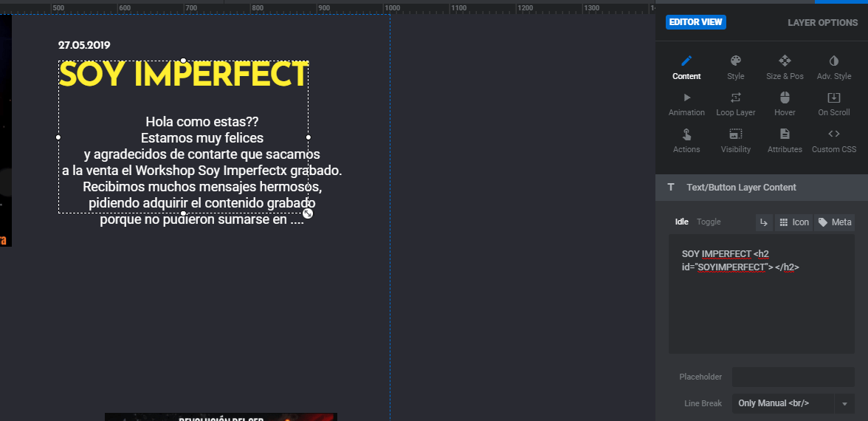Click into the layer content text area
The height and width of the screenshot is (421, 868).
[x=762, y=294]
